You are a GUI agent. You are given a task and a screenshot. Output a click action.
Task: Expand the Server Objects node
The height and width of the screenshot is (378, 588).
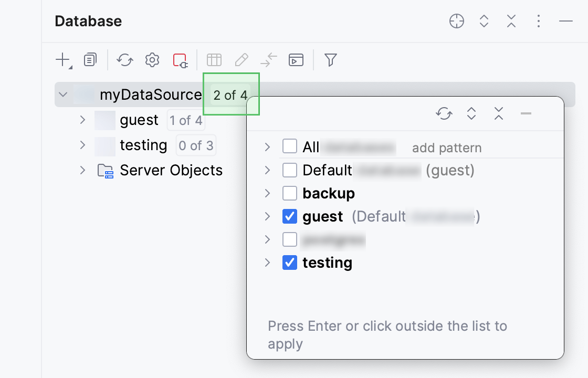point(82,170)
